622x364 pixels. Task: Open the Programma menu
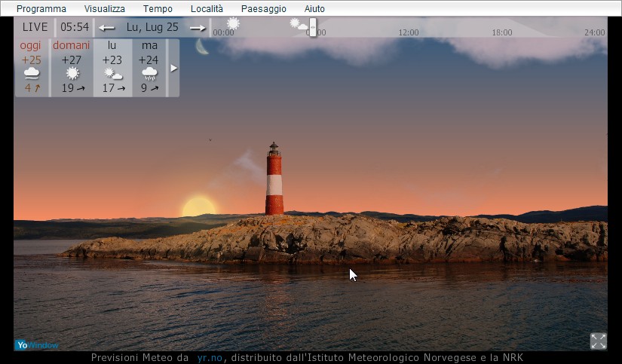(41, 9)
